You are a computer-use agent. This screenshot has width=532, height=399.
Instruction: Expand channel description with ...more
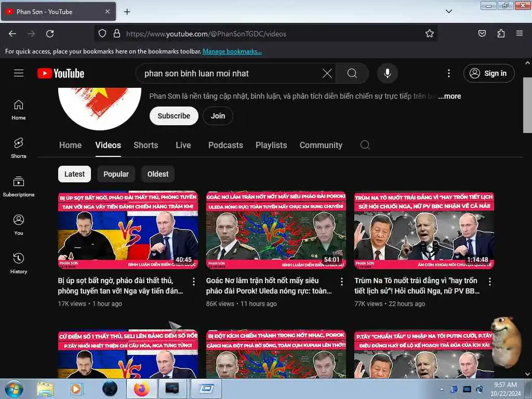point(449,96)
